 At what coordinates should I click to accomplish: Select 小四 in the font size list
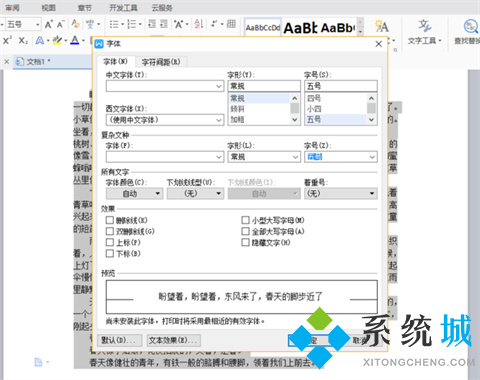click(x=336, y=109)
